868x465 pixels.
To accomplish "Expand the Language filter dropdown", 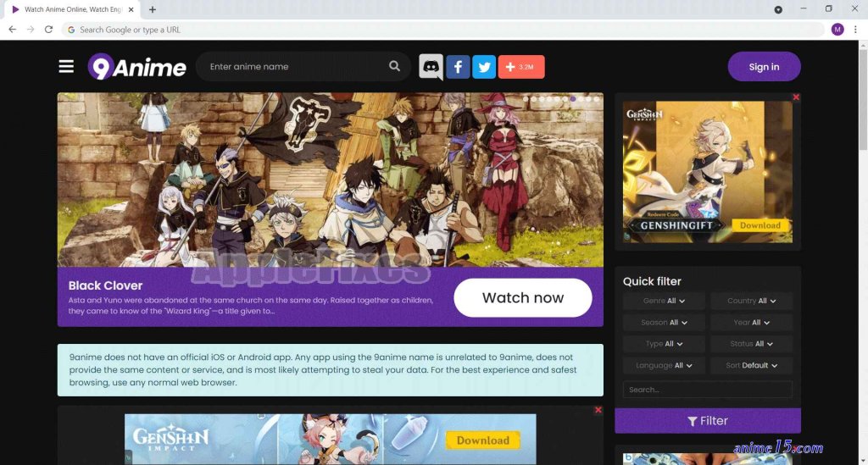I will coord(664,365).
